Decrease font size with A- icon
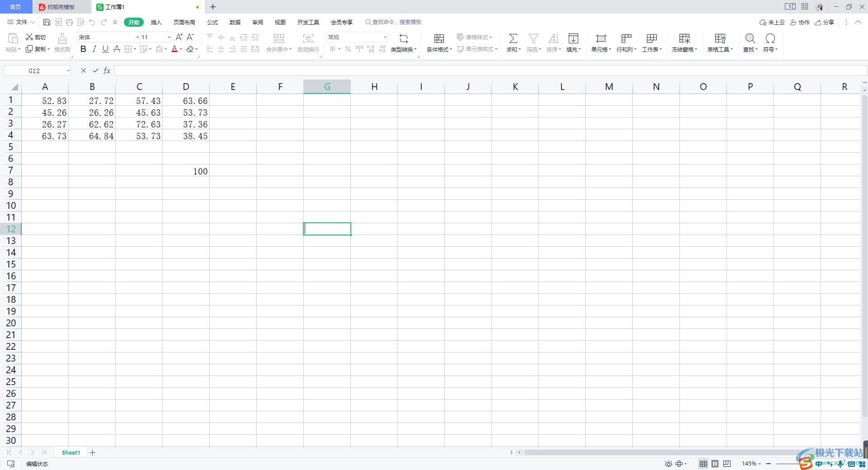The height and width of the screenshot is (470, 868). (x=190, y=37)
